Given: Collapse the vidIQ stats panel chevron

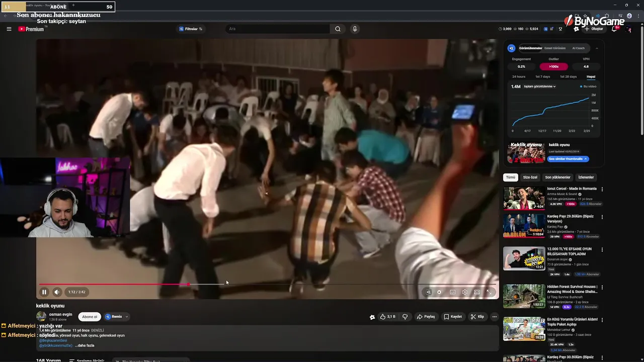Looking at the screenshot, I should point(597,48).
